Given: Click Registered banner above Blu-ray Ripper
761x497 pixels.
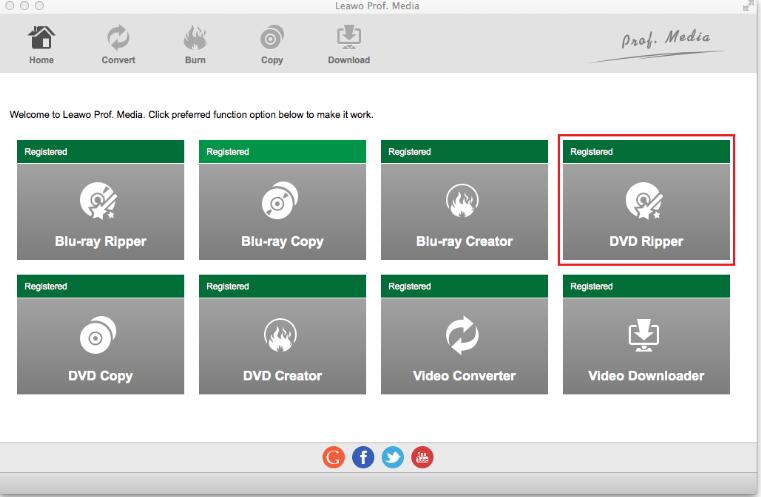Looking at the screenshot, I should coord(100,151).
